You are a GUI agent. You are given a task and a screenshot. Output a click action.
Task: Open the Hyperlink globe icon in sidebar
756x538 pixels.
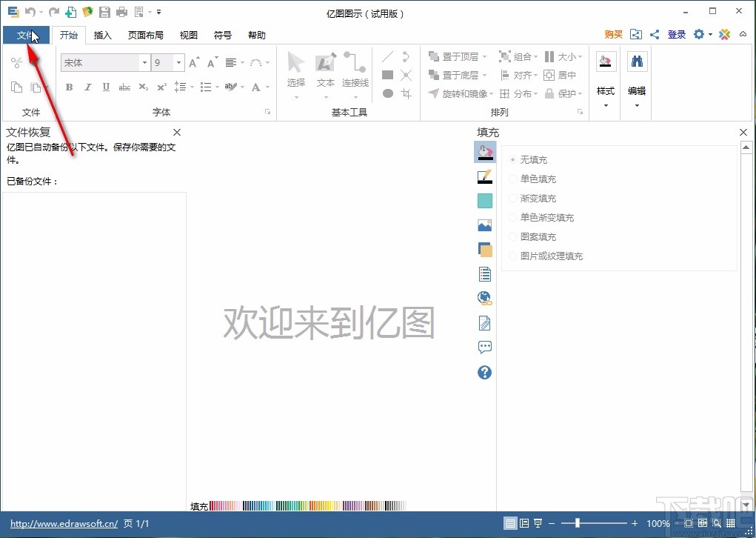coord(484,298)
